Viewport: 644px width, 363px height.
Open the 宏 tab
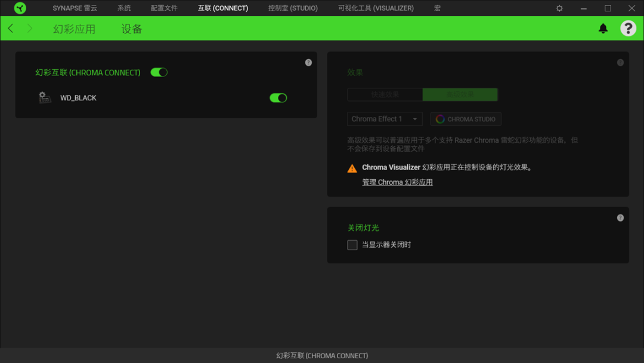tap(438, 8)
